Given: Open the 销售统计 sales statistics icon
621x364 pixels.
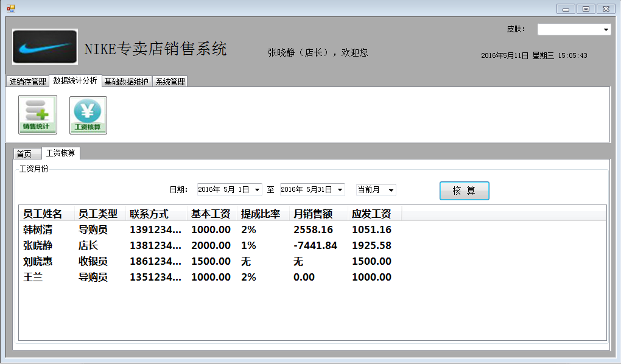Looking at the screenshot, I should click(38, 115).
